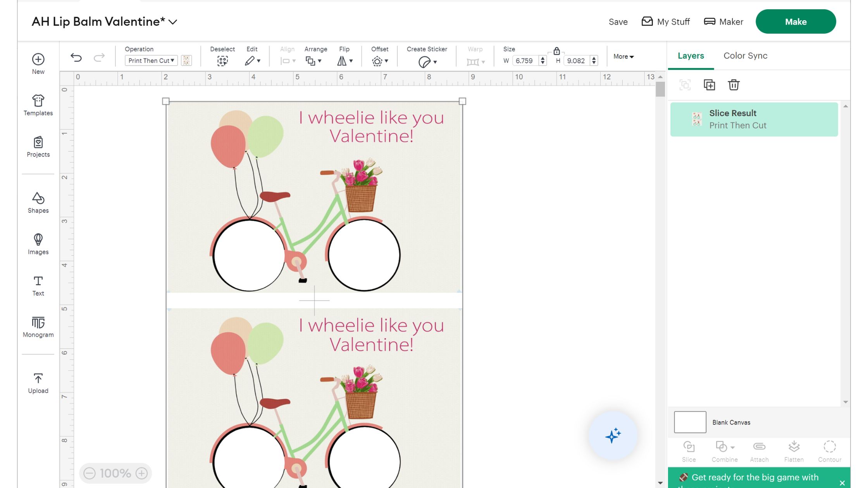Expand the project name dropdown chevron
This screenshot has height=488, width=868.
[173, 22]
